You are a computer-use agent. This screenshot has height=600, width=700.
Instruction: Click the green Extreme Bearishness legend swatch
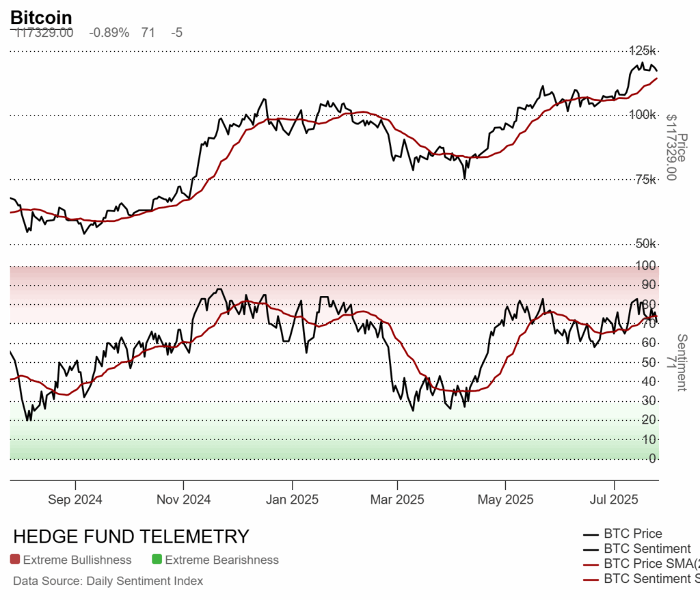[x=157, y=560]
